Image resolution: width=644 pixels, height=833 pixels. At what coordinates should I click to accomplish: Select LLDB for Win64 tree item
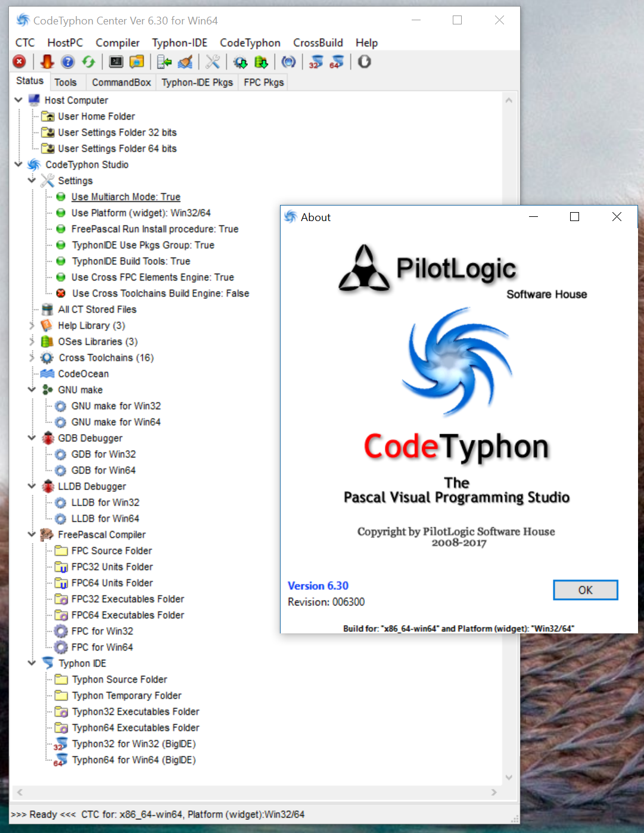[x=105, y=518]
